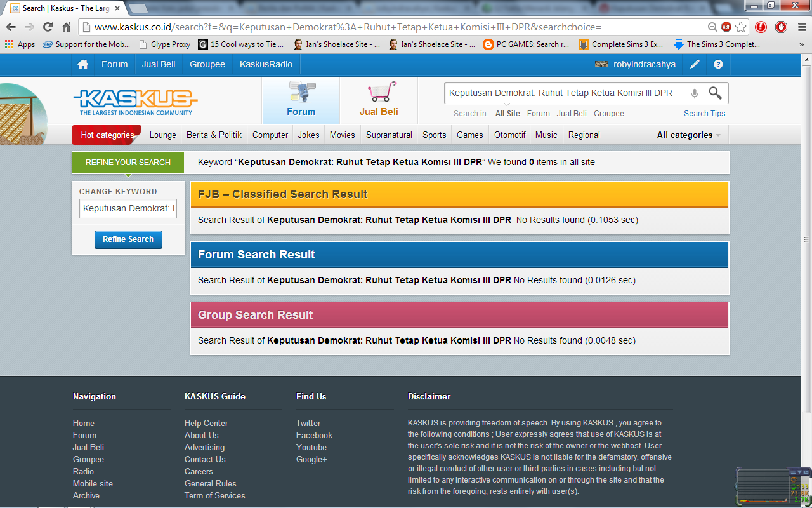Open KaskusRadio in the top navigation
This screenshot has height=508, width=812.
click(x=266, y=65)
